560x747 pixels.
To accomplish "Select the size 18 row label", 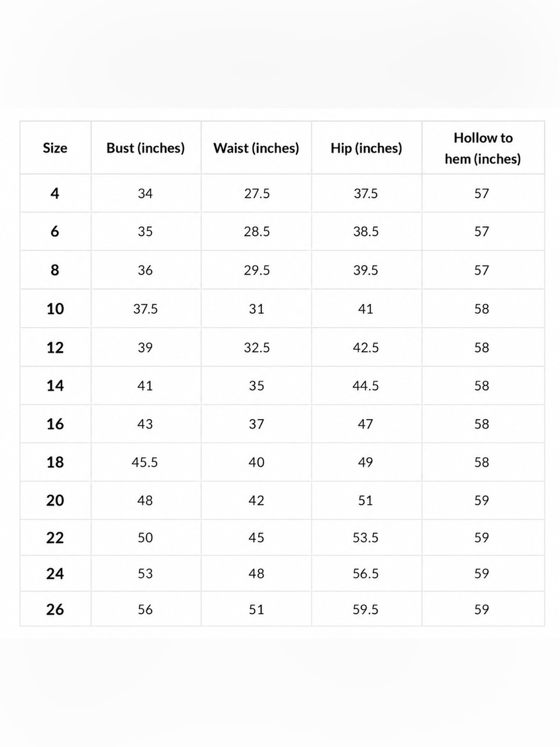I will (x=55, y=462).
